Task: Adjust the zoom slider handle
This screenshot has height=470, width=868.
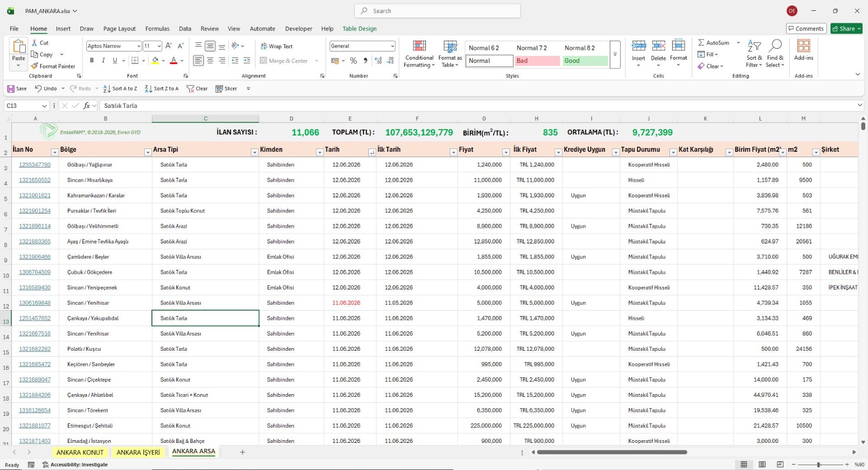Action: click(x=819, y=465)
